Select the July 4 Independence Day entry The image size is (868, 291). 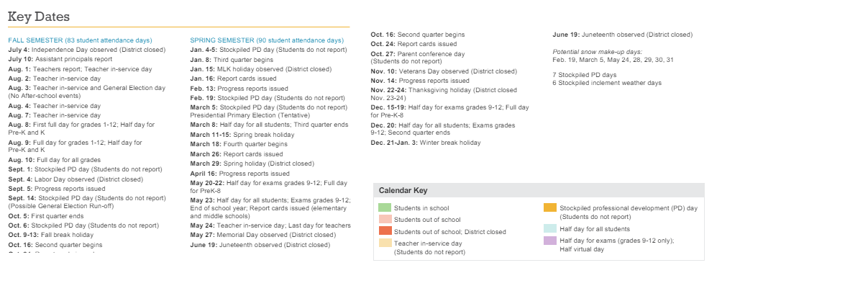click(x=87, y=50)
